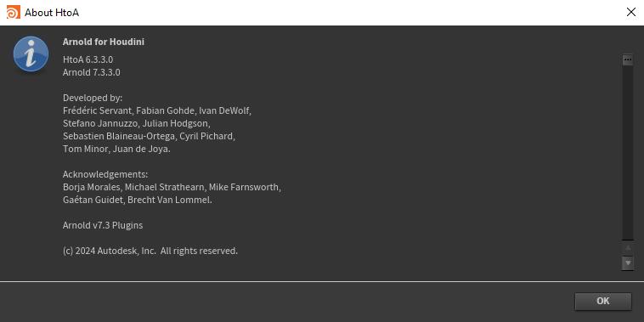
Task: Click the 'Acknowledgements:' label
Action: coord(105,174)
